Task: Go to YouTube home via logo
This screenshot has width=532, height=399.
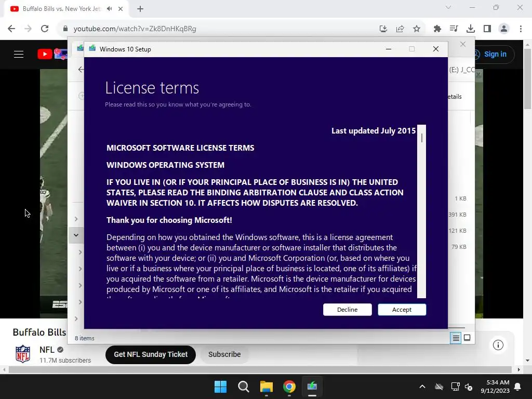Action: click(52, 54)
